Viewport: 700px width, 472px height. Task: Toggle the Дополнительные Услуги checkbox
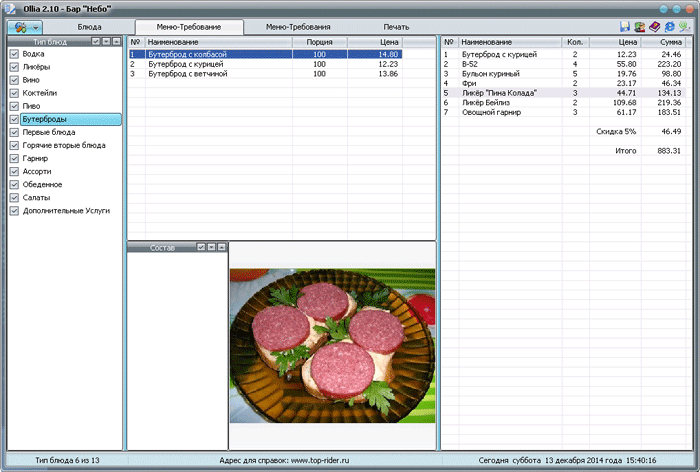pos(14,211)
